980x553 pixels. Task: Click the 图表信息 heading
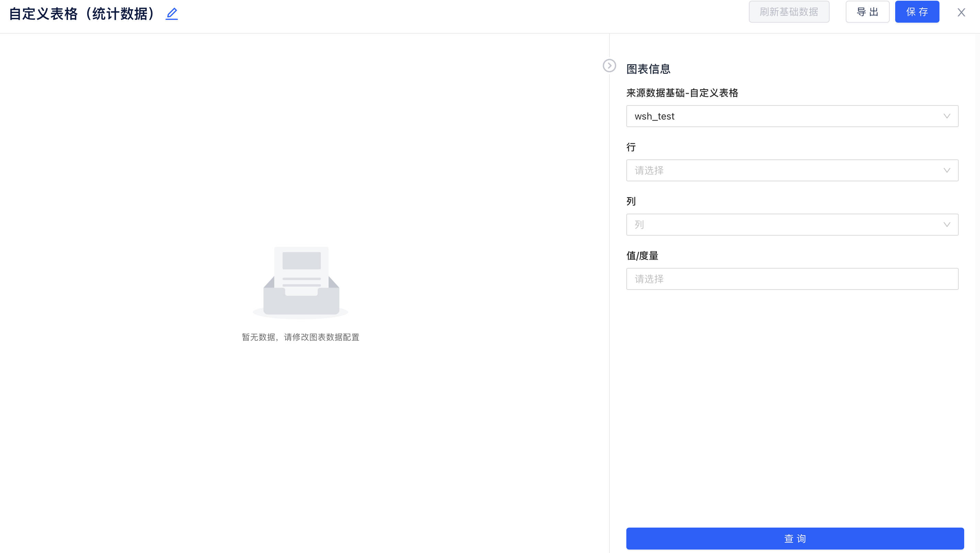648,69
